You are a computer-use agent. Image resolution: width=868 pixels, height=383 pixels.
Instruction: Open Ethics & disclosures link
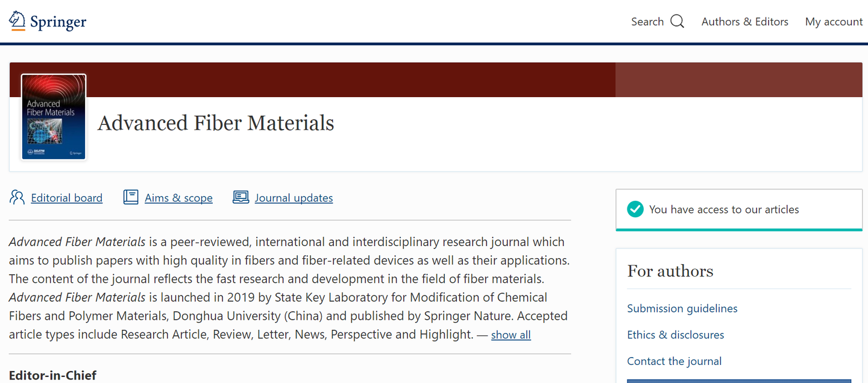point(675,335)
